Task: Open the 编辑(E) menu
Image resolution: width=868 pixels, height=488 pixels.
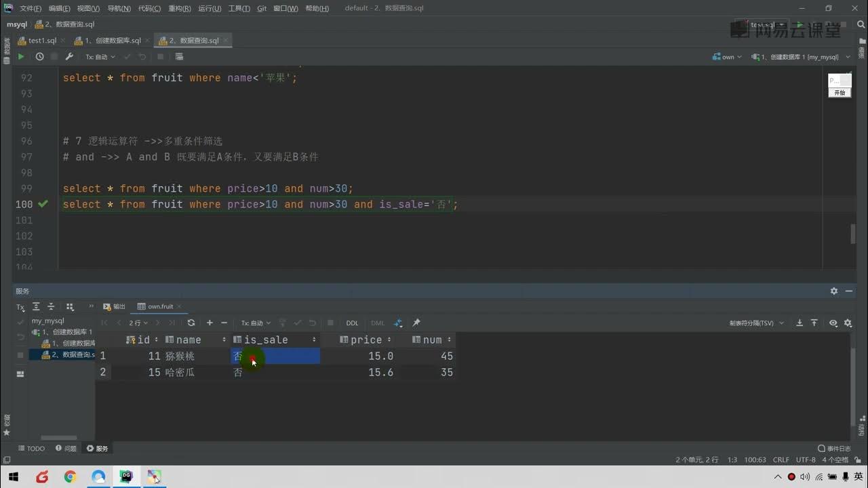Action: 60,8
